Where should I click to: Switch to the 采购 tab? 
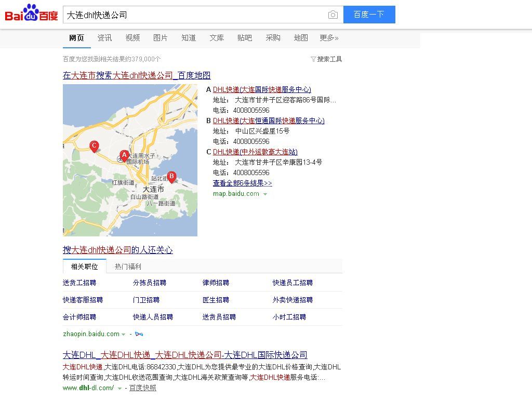click(273, 37)
